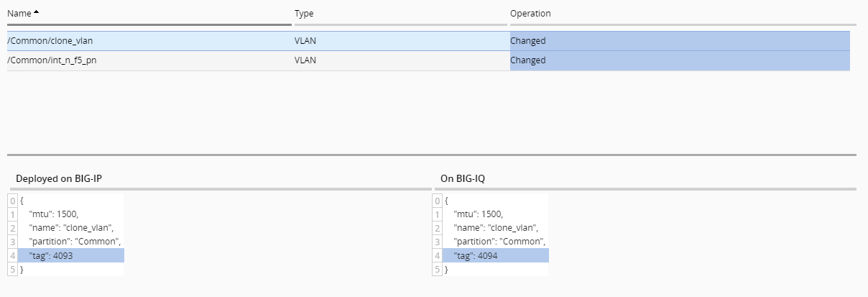Select the highlighted "tag": 4093 line
The width and height of the screenshot is (868, 297).
pyautogui.click(x=51, y=255)
